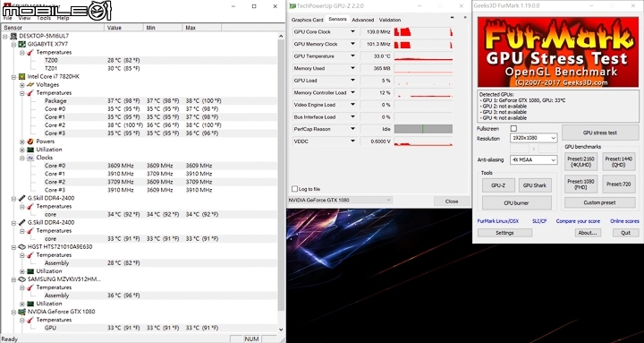Viewport: 644px width, 343px height.
Task: Open the CPU burner tool
Action: pyautogui.click(x=517, y=202)
